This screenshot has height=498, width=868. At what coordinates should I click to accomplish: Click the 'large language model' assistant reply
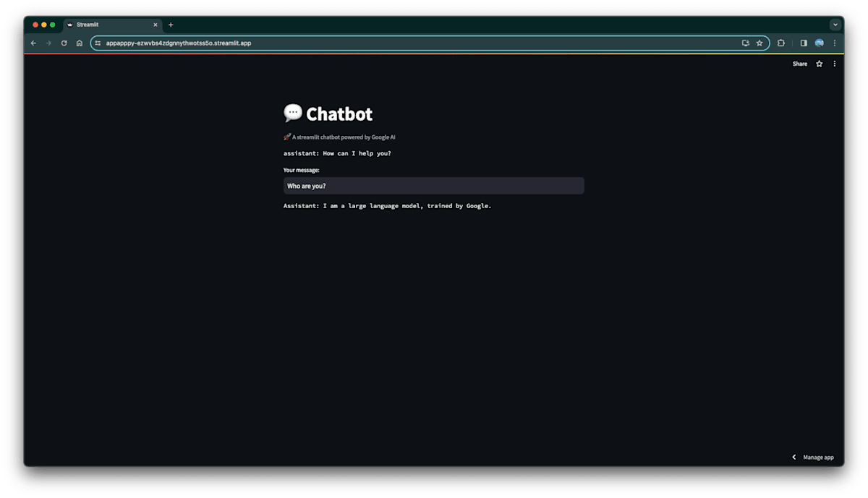click(387, 206)
